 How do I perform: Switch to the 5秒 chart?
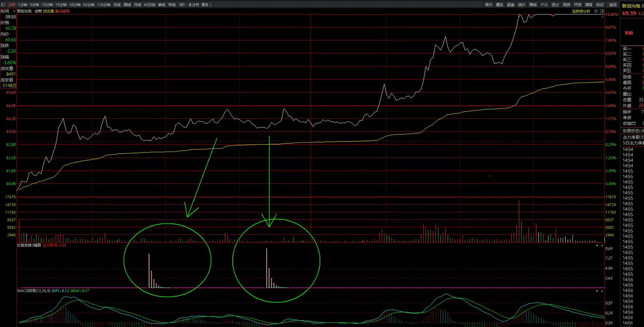pyautogui.click(x=182, y=5)
